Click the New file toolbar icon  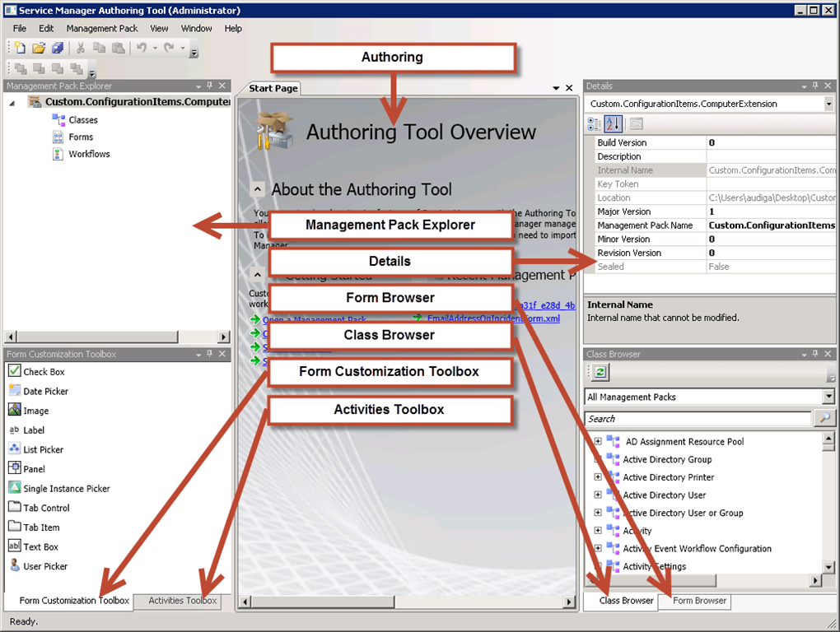pyautogui.click(x=20, y=48)
